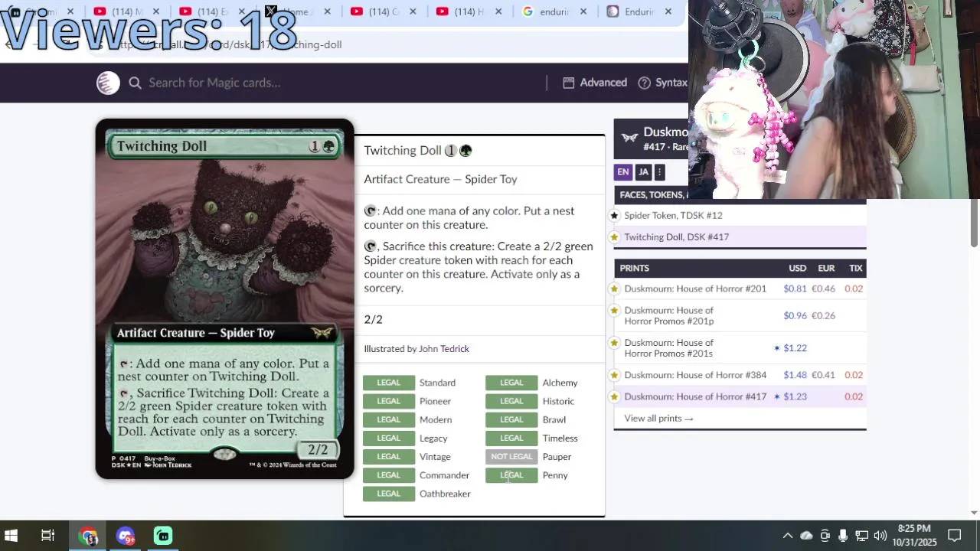The height and width of the screenshot is (551, 980).
Task: Click the LEGAL badge for Standard
Action: 388,383
